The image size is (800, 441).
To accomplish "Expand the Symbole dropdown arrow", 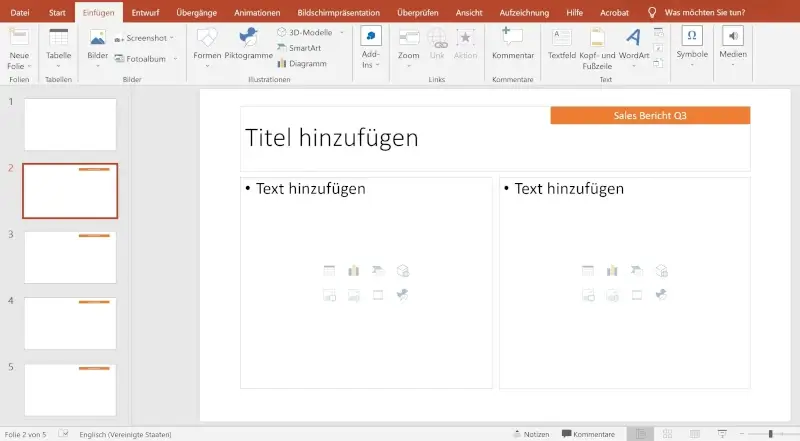I will tap(692, 65).
